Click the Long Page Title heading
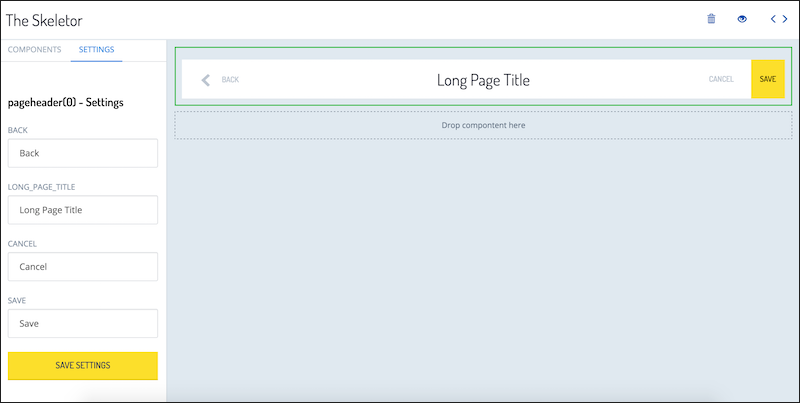This screenshot has height=403, width=800. (x=483, y=80)
